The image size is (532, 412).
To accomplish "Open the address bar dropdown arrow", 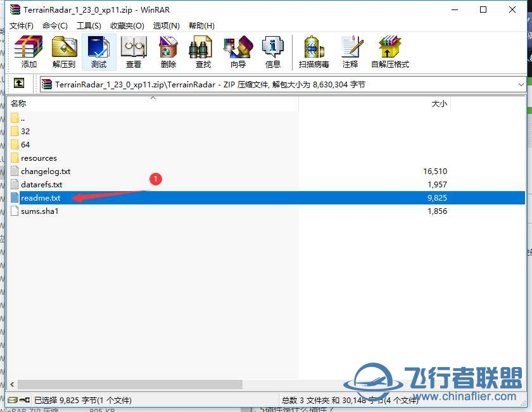I will click(x=521, y=84).
